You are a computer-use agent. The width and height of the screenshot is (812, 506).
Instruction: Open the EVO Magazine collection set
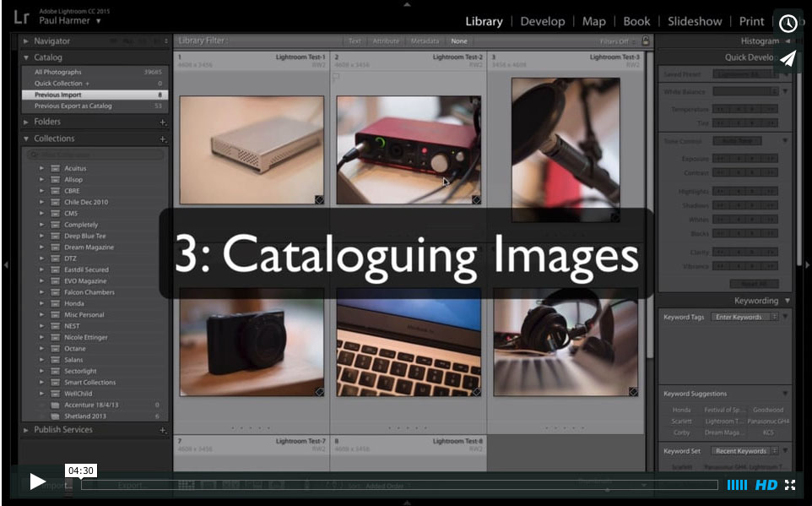85,281
